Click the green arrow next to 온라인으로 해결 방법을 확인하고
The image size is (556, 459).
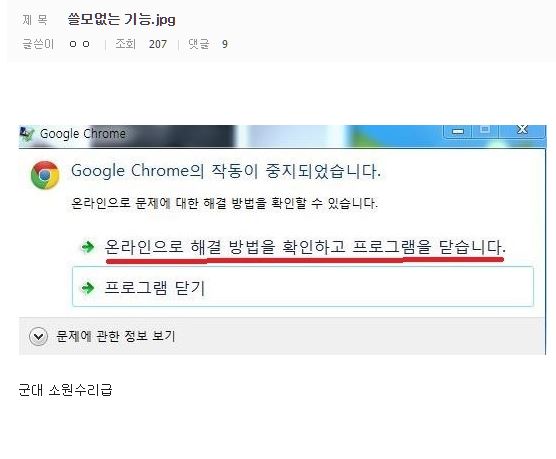(87, 247)
